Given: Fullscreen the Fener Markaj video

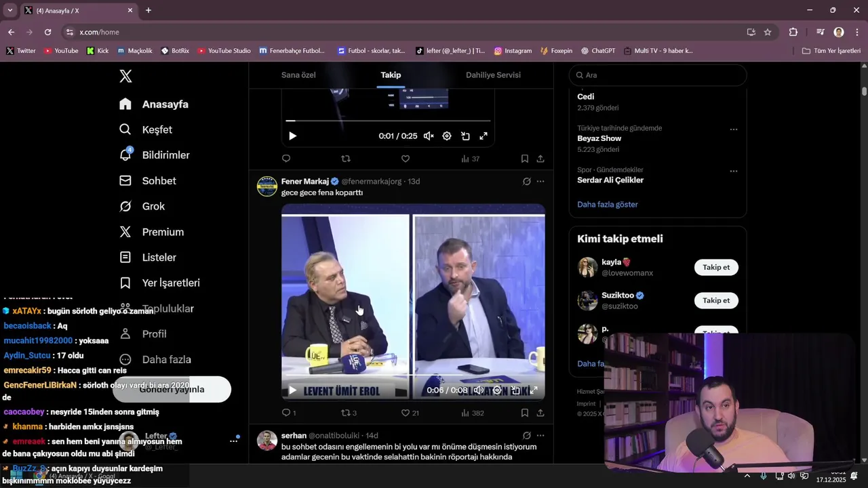Looking at the screenshot, I should [x=534, y=390].
